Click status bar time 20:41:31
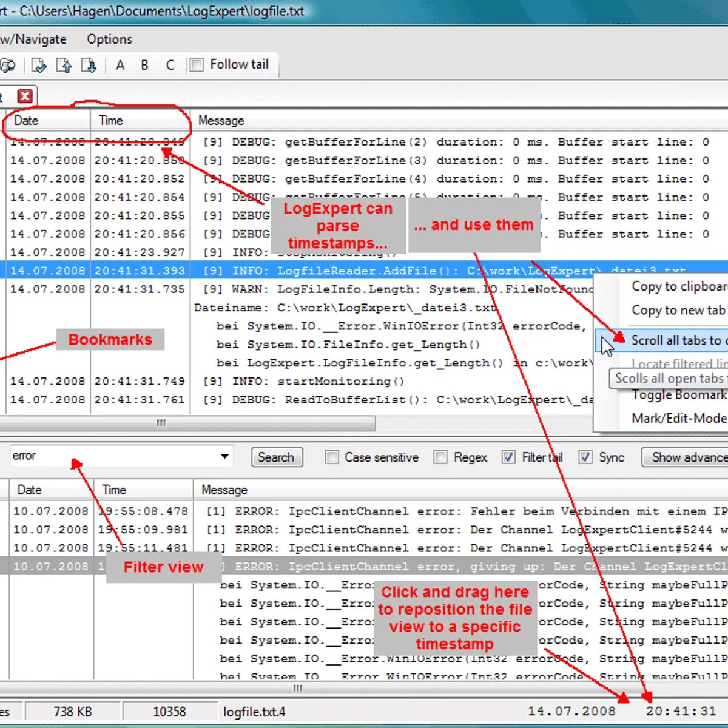The height and width of the screenshot is (728, 728). click(x=681, y=711)
